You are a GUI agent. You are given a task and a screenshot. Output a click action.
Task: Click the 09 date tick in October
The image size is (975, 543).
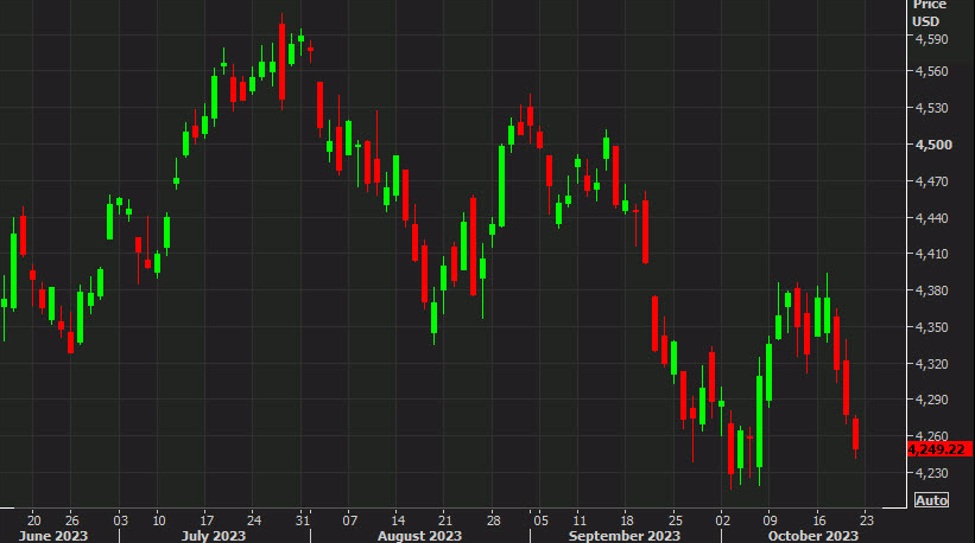click(x=770, y=521)
